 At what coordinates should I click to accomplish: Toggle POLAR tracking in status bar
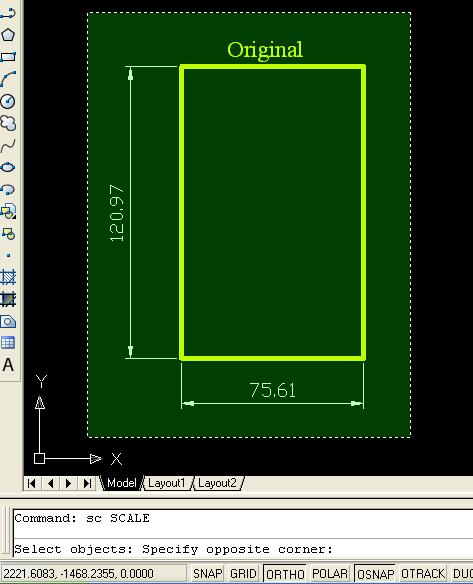point(330,574)
